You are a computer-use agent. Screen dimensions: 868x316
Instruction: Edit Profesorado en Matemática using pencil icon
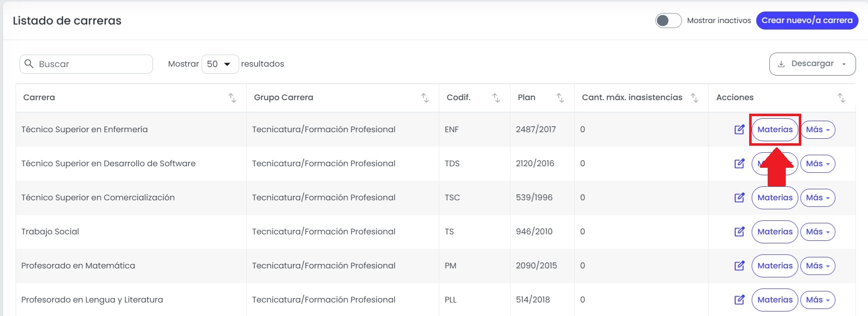(x=739, y=266)
